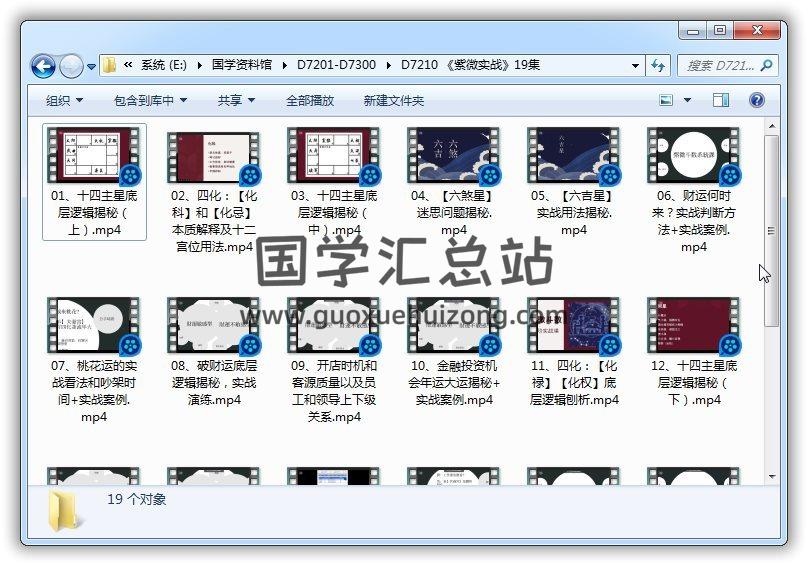Select video 01、十四主星底层逻辑揭秘（上）.mp4 thumbnail
Image resolution: width=808 pixels, height=566 pixels.
click(x=94, y=156)
